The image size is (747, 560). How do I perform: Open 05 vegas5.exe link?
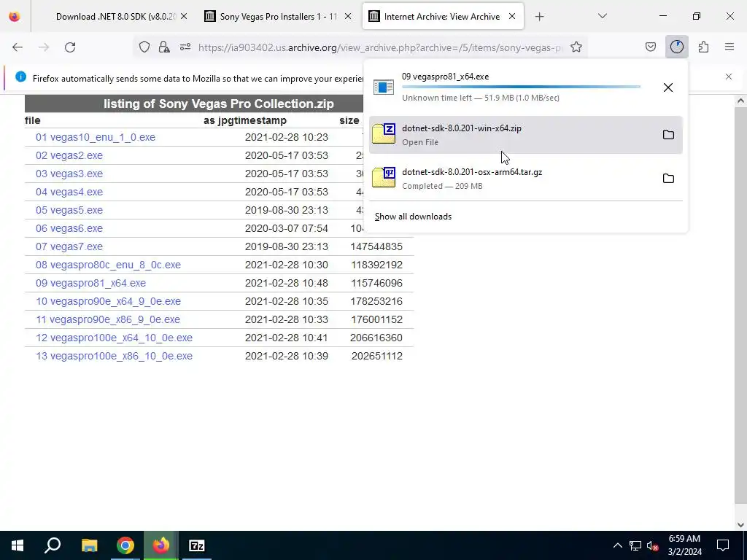tap(69, 211)
